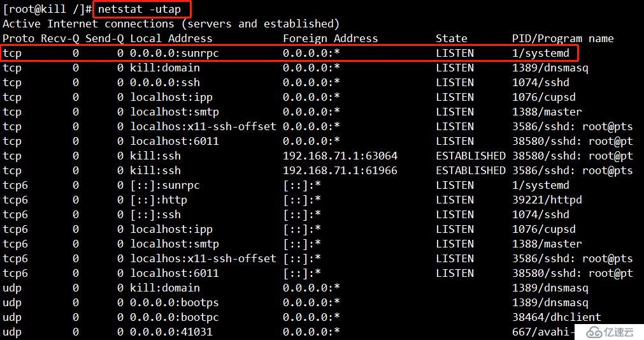The height and width of the screenshot is (340, 644).
Task: Click the [root@kill /]# shell prompt
Action: click(x=47, y=9)
